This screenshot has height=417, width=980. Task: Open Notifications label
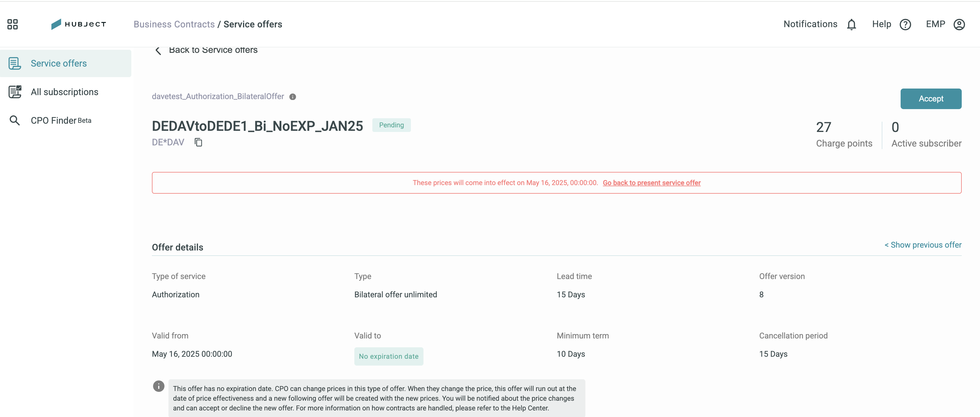pyautogui.click(x=810, y=24)
